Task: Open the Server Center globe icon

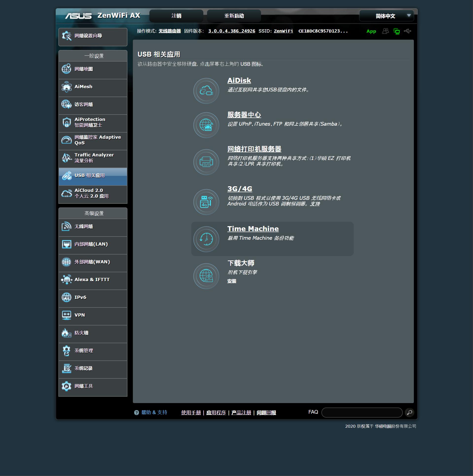Action: 206,125
